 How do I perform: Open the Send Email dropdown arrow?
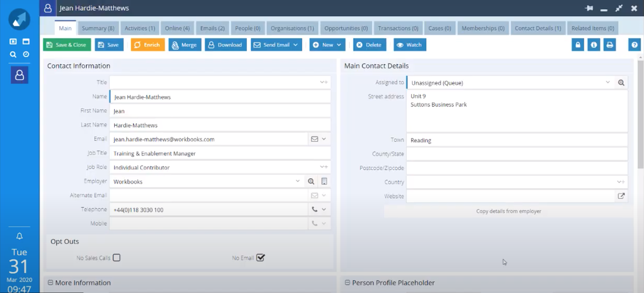pos(295,45)
